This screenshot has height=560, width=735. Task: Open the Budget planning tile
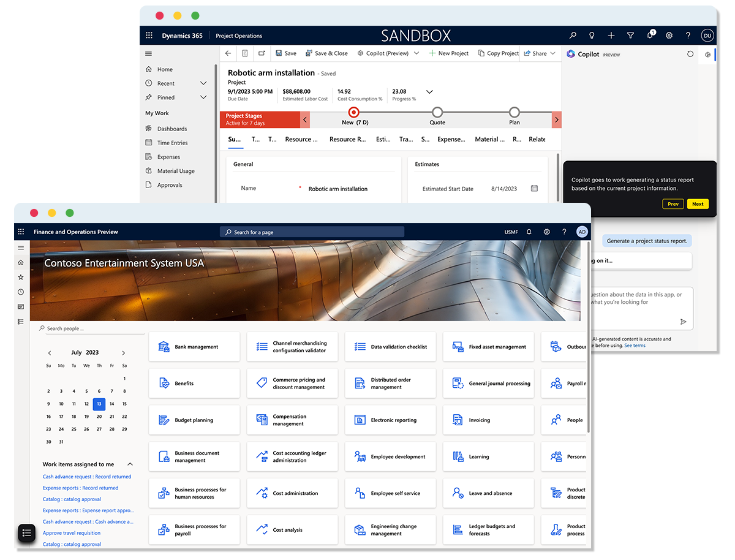(x=194, y=420)
